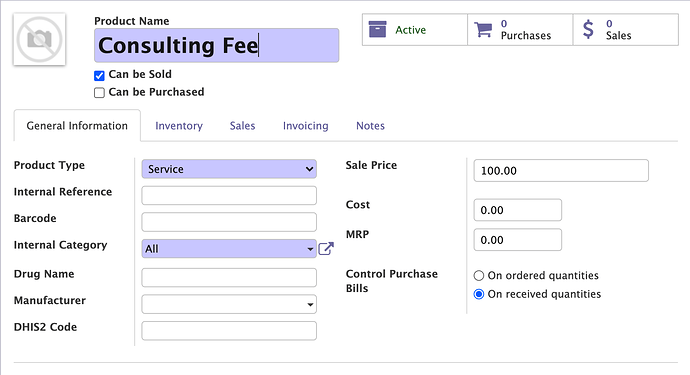Image resolution: width=690 pixels, height=375 pixels.
Task: Open Product Type Service dropdown
Action: pyautogui.click(x=229, y=169)
